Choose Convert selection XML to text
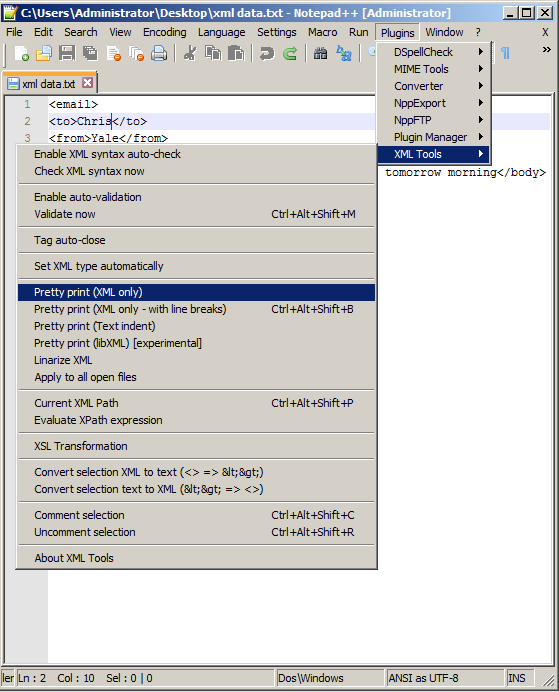The image size is (559, 692). coord(196,472)
